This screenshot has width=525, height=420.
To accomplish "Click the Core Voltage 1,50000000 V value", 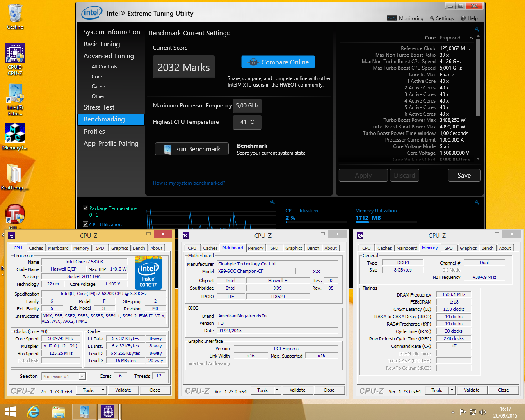I will click(454, 153).
